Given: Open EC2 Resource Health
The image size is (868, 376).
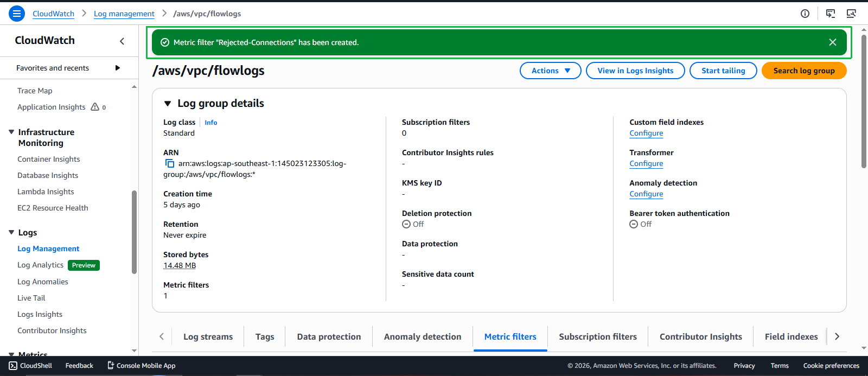Looking at the screenshot, I should pyautogui.click(x=53, y=208).
